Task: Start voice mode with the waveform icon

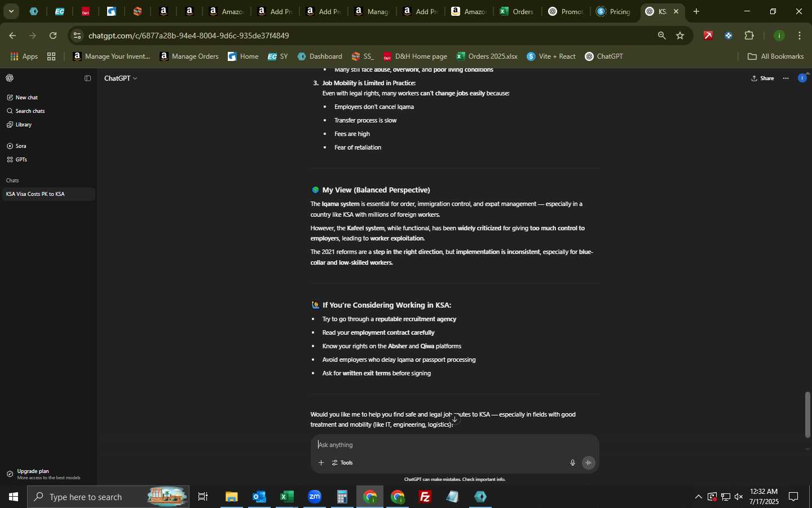Action: pos(589,463)
